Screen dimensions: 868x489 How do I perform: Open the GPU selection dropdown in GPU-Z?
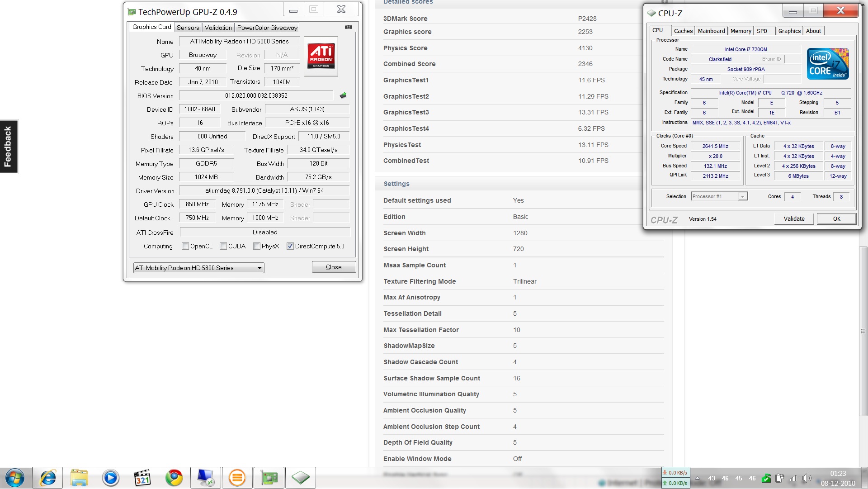click(x=199, y=268)
